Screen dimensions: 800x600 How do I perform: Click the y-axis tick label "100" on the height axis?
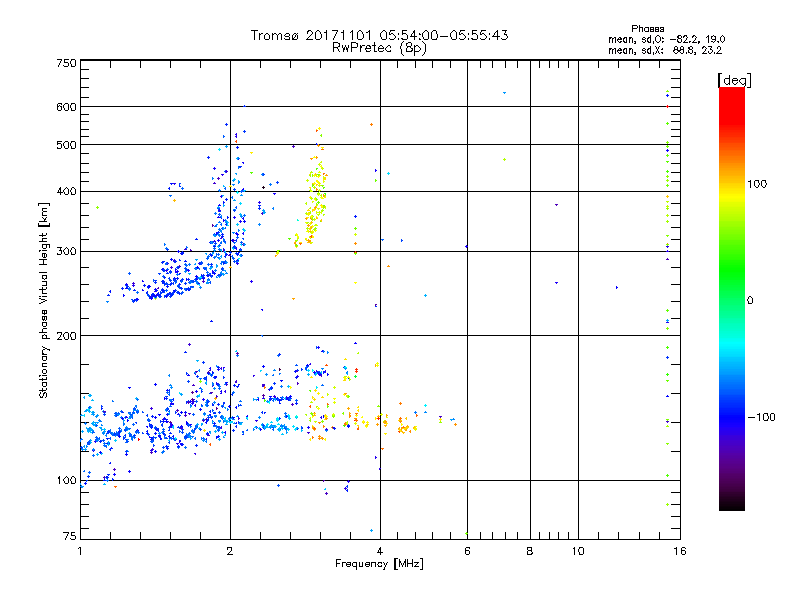click(67, 481)
